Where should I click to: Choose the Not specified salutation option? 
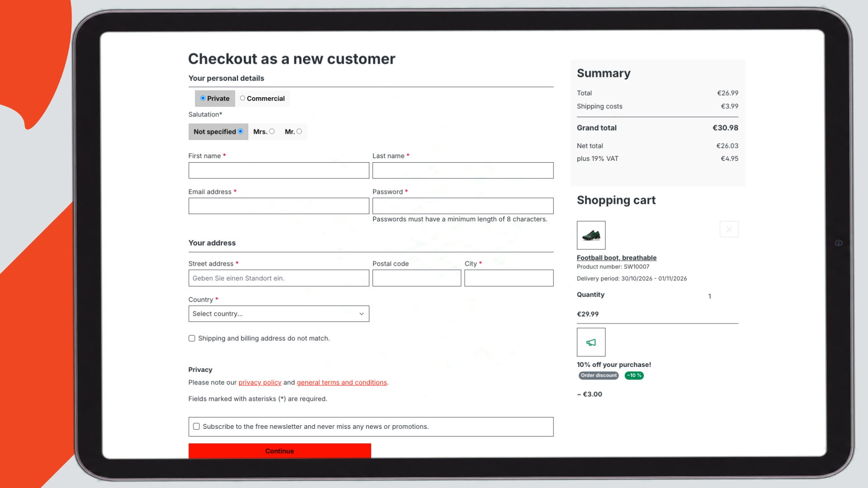tap(241, 131)
